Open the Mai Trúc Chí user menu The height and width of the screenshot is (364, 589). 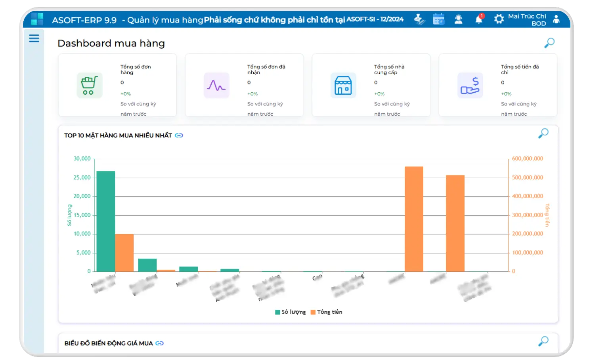click(527, 19)
